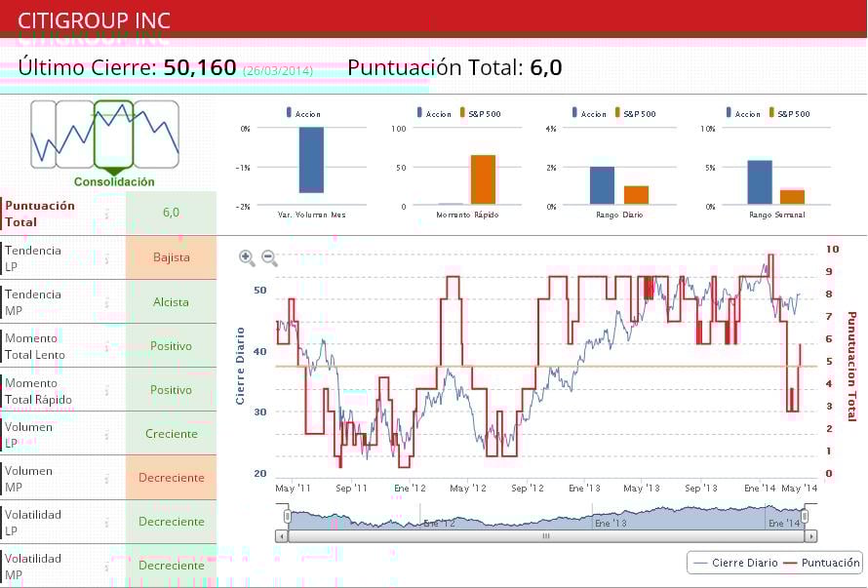Click the Alcista cell for Tendencia MP
The image size is (868, 588).
tap(171, 301)
